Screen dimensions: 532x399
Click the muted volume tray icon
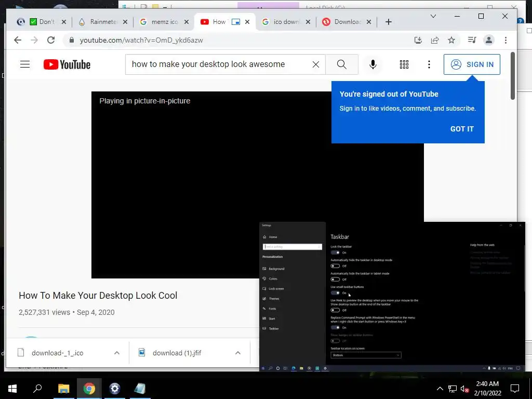[464, 389]
